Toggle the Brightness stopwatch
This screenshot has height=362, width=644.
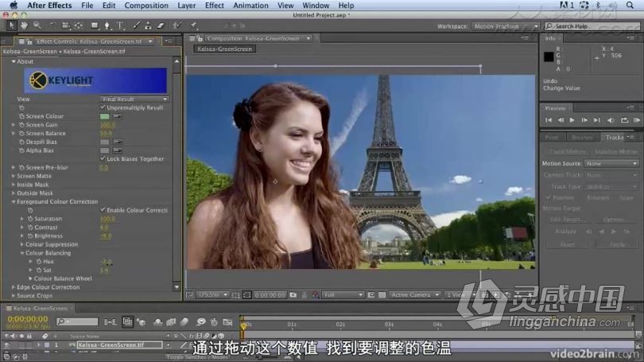click(30, 235)
